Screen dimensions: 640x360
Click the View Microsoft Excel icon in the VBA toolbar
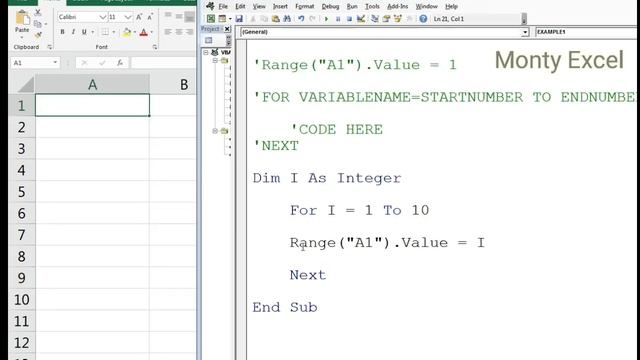click(x=211, y=18)
